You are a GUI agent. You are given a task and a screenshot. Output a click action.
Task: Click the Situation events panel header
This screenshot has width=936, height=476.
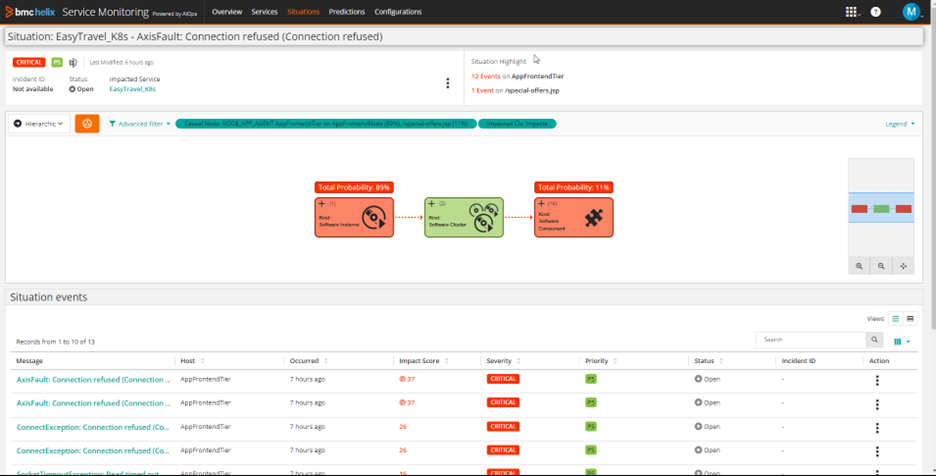(463, 297)
